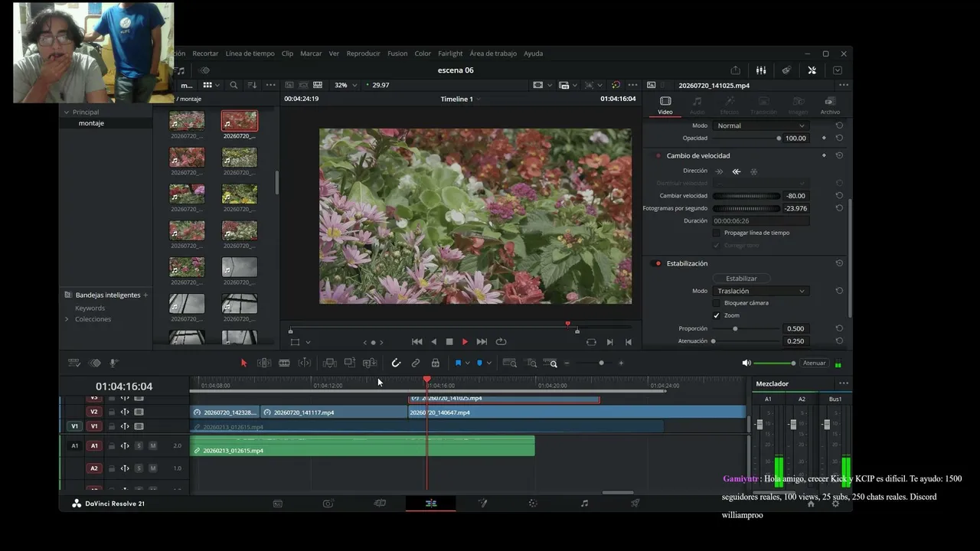Stop playback in the viewer
The height and width of the screenshot is (551, 980).
[x=449, y=342]
